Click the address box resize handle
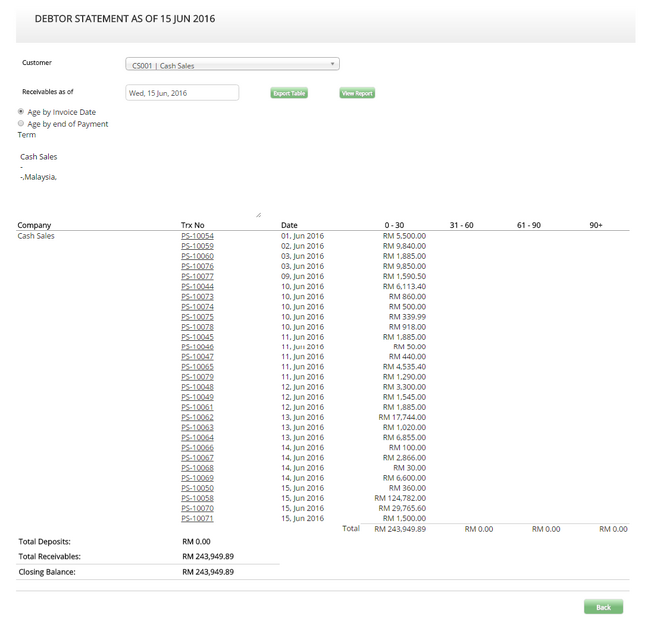This screenshot has height=621, width=648. point(258,214)
